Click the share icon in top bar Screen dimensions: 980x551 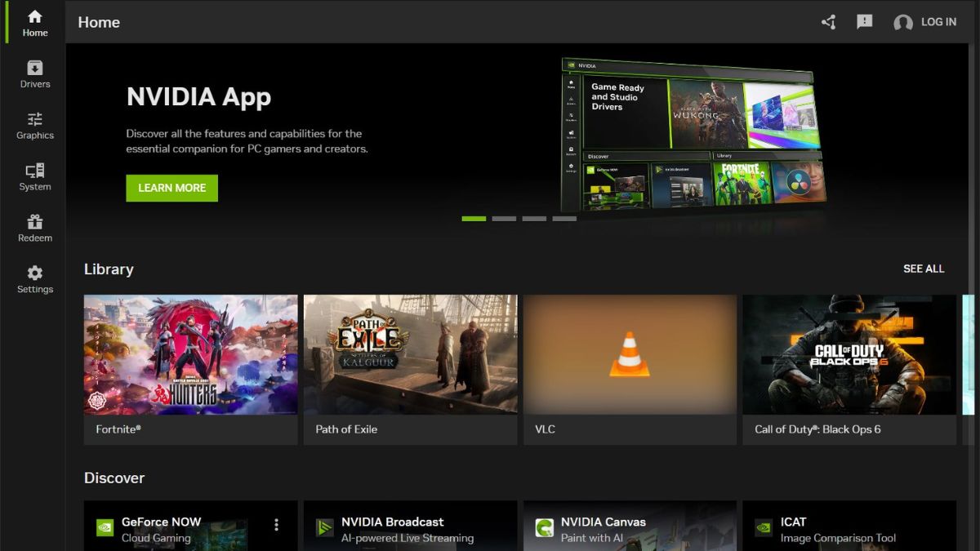click(828, 22)
